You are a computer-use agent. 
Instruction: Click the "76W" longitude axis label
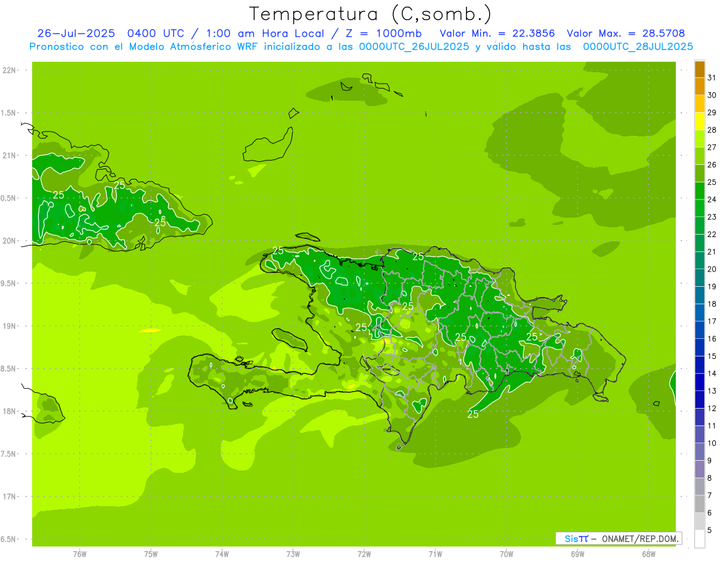coord(79,554)
